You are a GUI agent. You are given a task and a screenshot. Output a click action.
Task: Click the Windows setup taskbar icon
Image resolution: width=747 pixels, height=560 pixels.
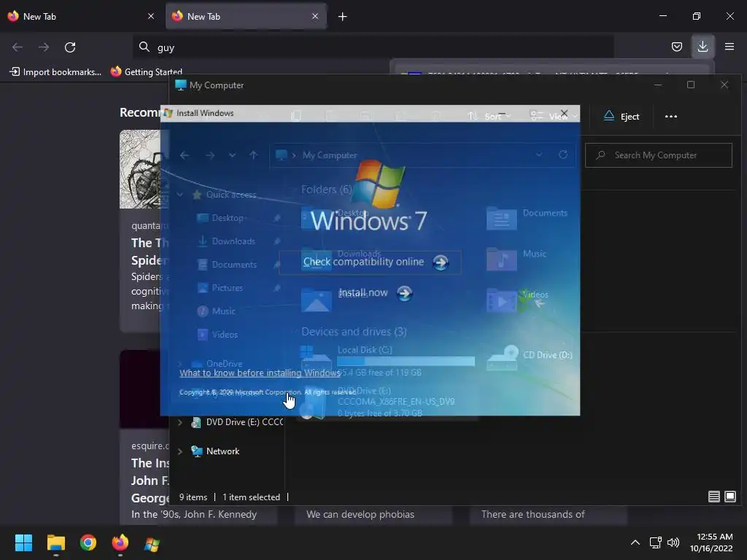[x=152, y=542]
